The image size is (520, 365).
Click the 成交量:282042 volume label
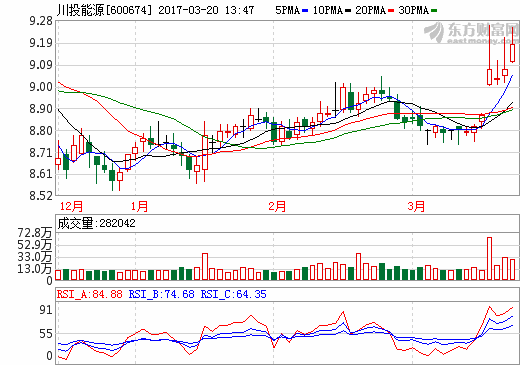coord(97,223)
